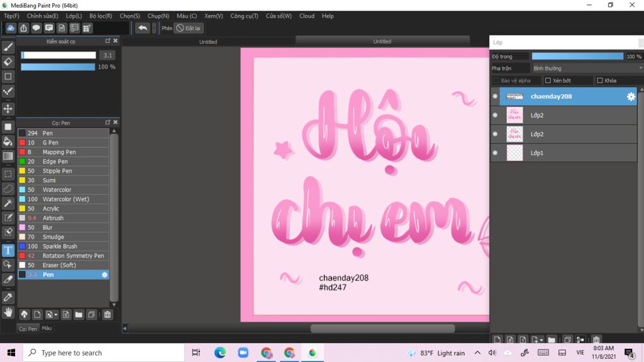Select the Select Eraser tool
This screenshot has height=362, width=644.
click(x=8, y=232)
